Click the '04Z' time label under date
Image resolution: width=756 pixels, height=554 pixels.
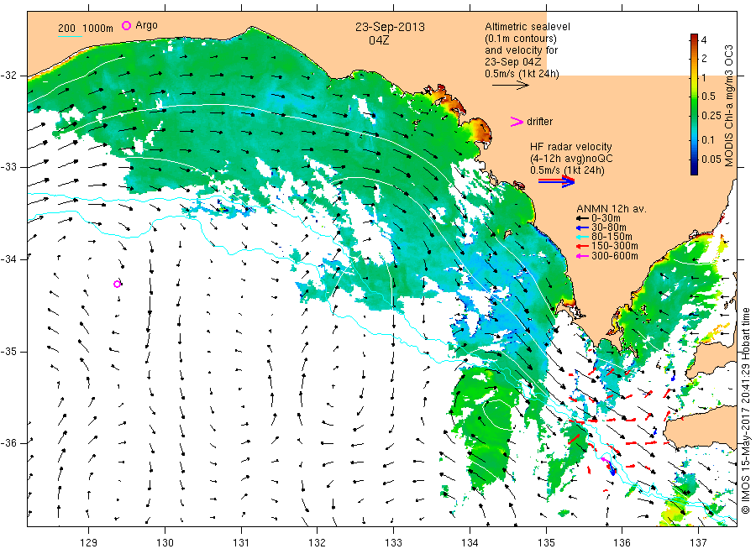point(379,40)
